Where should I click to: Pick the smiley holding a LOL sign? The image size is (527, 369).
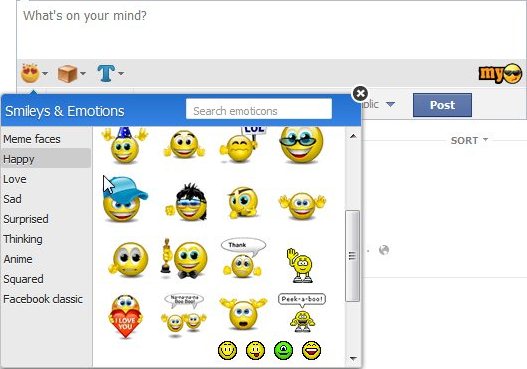[x=242, y=145]
